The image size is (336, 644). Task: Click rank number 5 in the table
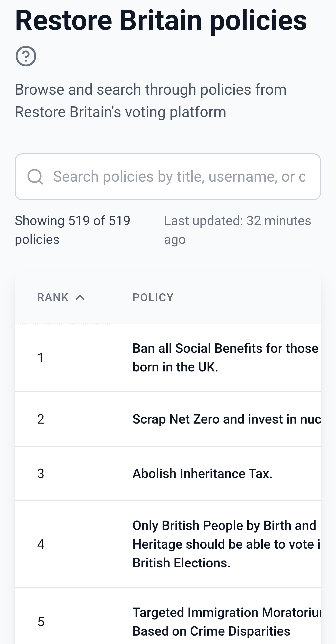pyautogui.click(x=41, y=622)
